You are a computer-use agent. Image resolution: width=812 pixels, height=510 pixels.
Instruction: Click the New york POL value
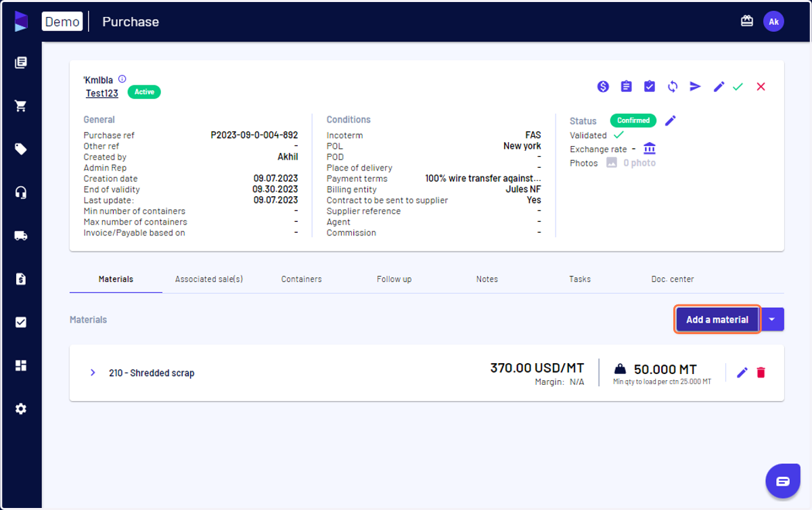coord(522,146)
